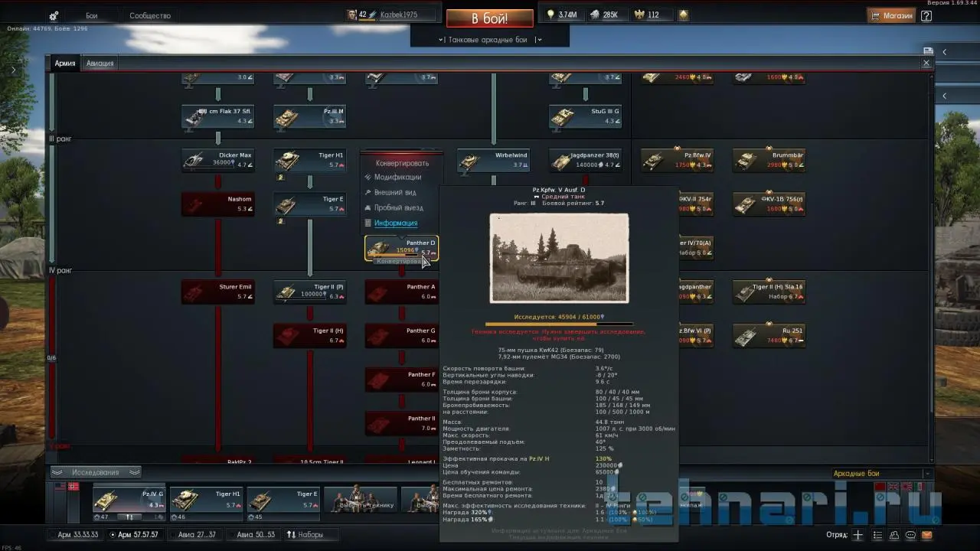This screenshot has height=551, width=980.
Task: Expand the left side panel arrow
Action: 14,70
